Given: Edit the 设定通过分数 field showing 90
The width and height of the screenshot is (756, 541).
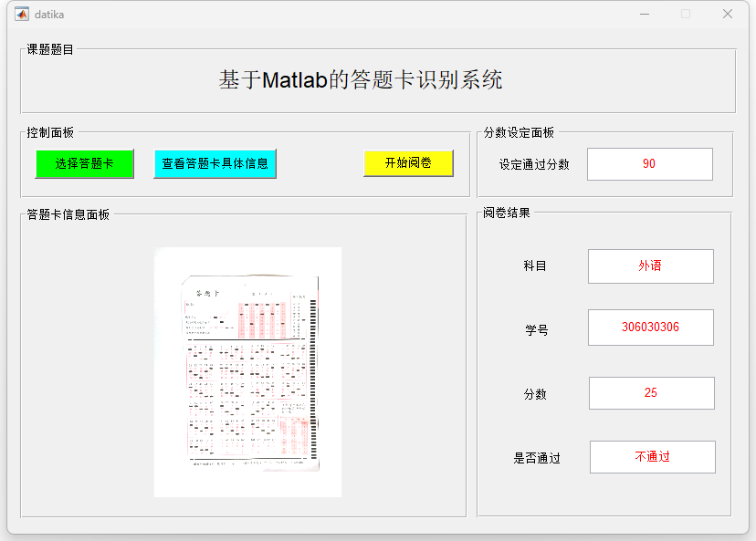Looking at the screenshot, I should click(649, 164).
